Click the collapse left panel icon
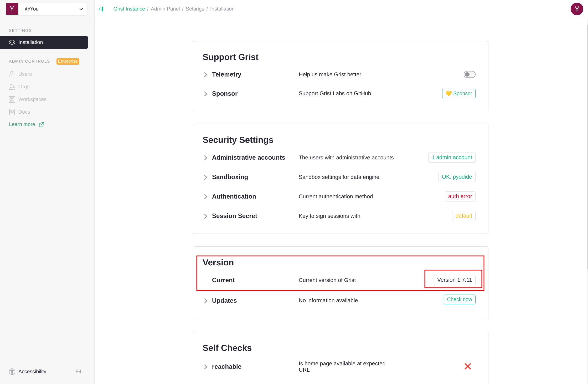The image size is (588, 384). [101, 9]
